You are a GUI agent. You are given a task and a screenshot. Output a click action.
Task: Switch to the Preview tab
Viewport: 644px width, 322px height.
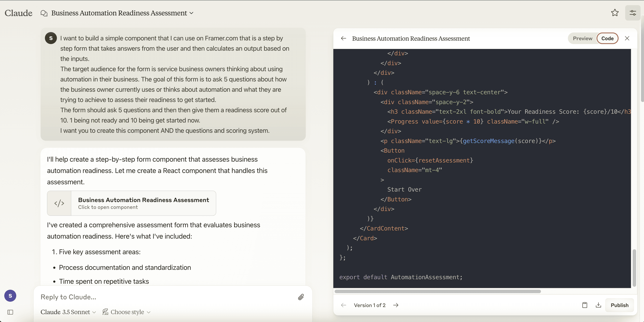click(582, 38)
